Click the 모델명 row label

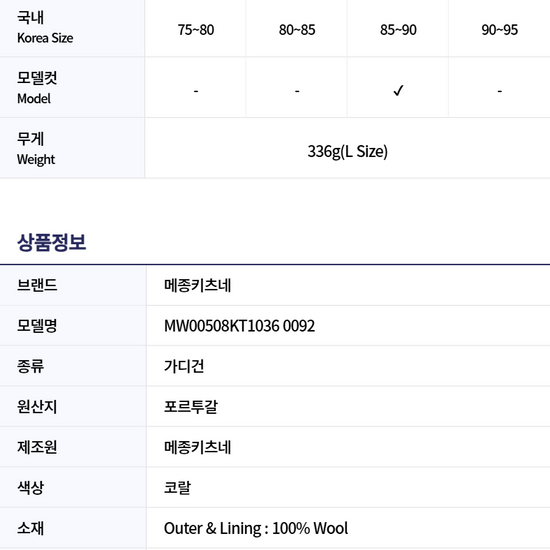37,326
